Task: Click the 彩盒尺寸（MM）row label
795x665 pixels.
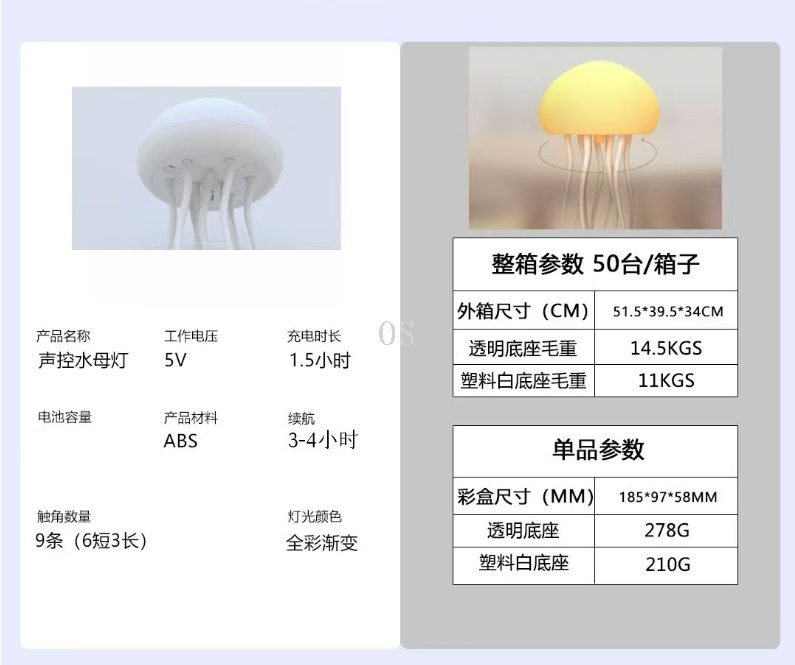Action: point(524,496)
